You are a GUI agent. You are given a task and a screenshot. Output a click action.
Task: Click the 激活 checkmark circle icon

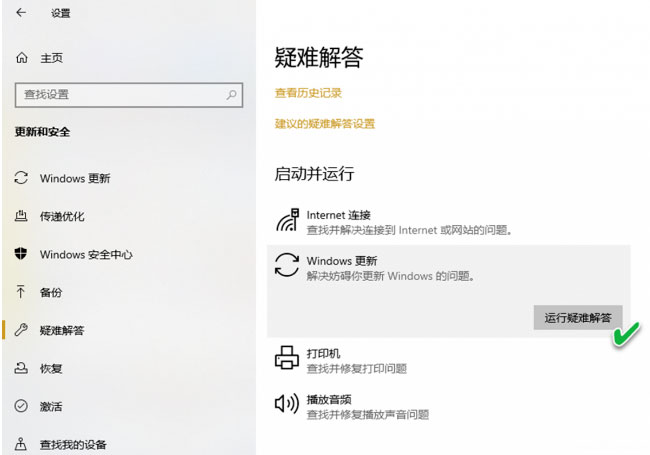click(21, 406)
